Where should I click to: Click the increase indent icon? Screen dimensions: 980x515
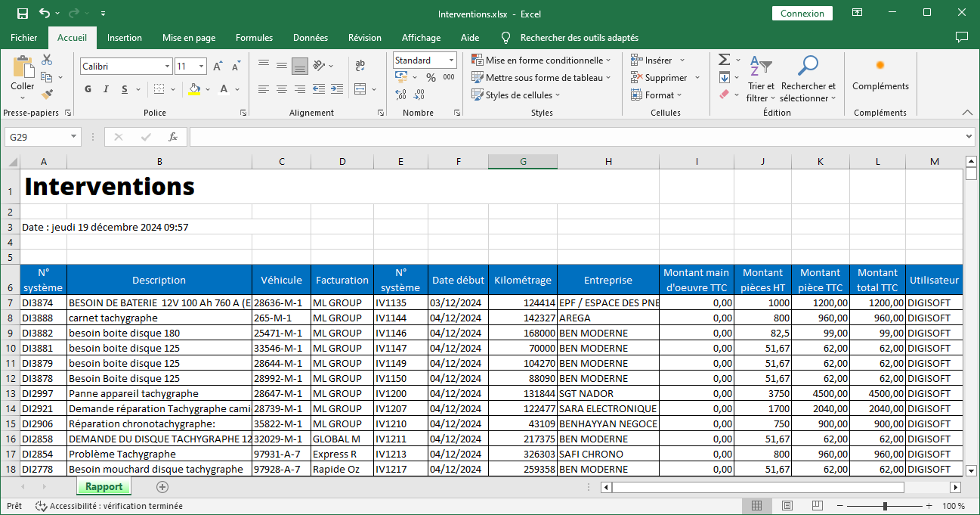coord(336,89)
